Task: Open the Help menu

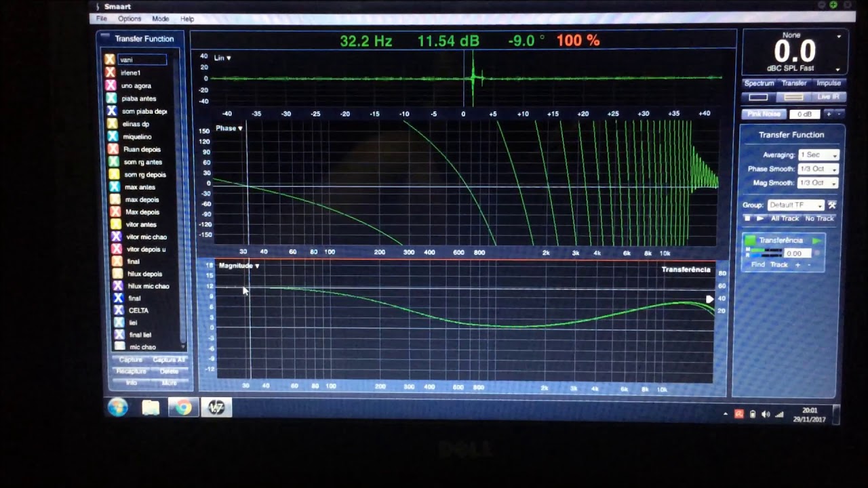Action: pos(187,19)
